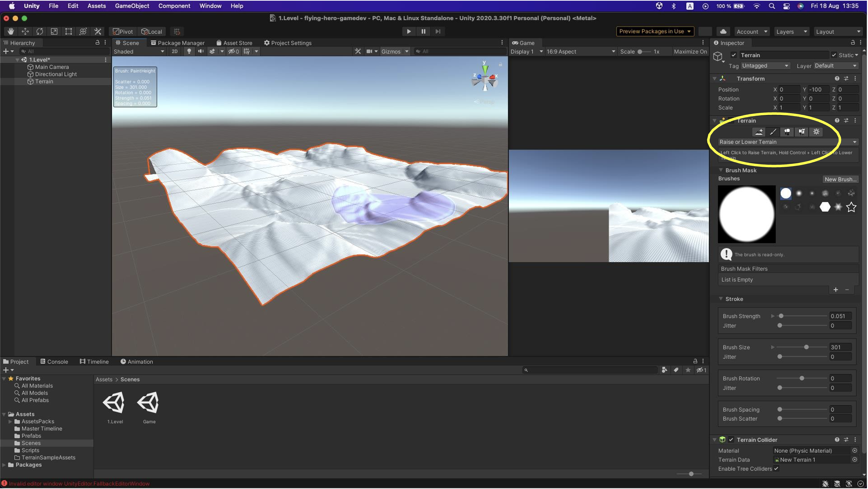Viewport: 868px width, 489px height.
Task: Select the Paint Terrain brush icon
Action: (773, 132)
